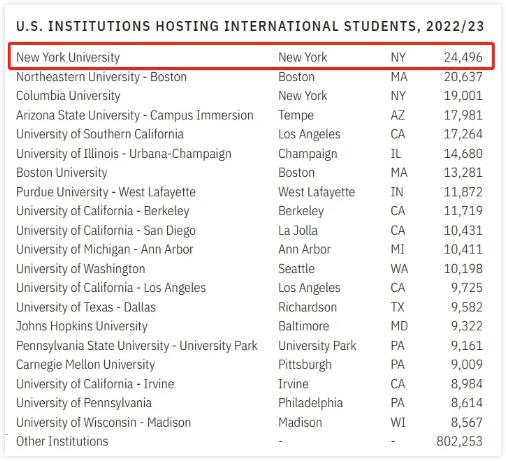Select Purdue University - West Lafayette
Image resolution: width=506 pixels, height=461 pixels.
click(106, 192)
